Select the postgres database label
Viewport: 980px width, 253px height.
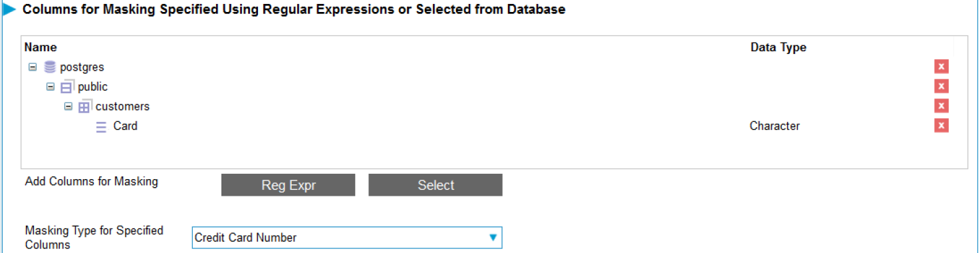82,67
